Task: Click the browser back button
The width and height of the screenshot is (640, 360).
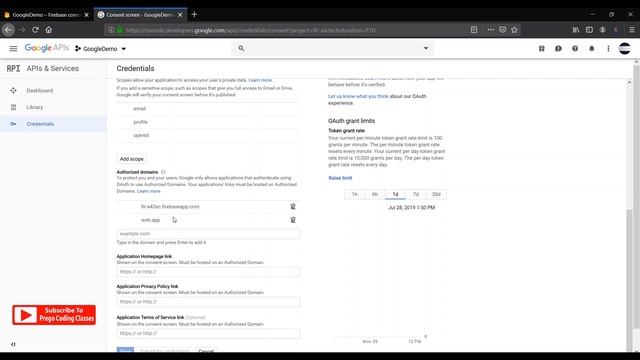Action: (8, 30)
